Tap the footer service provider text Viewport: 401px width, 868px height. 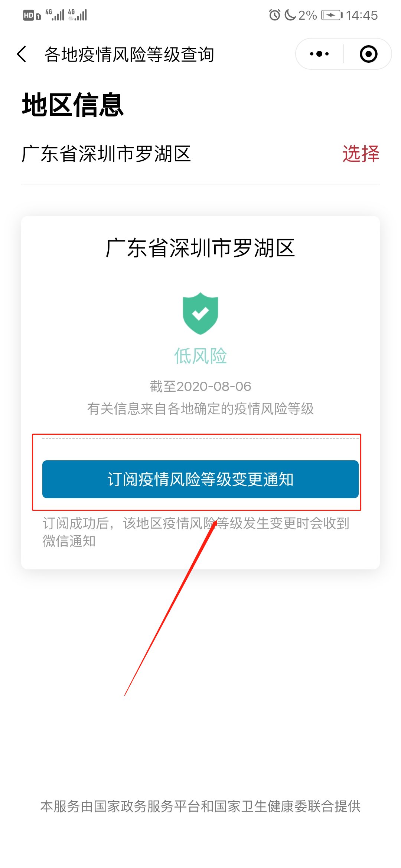[200, 806]
